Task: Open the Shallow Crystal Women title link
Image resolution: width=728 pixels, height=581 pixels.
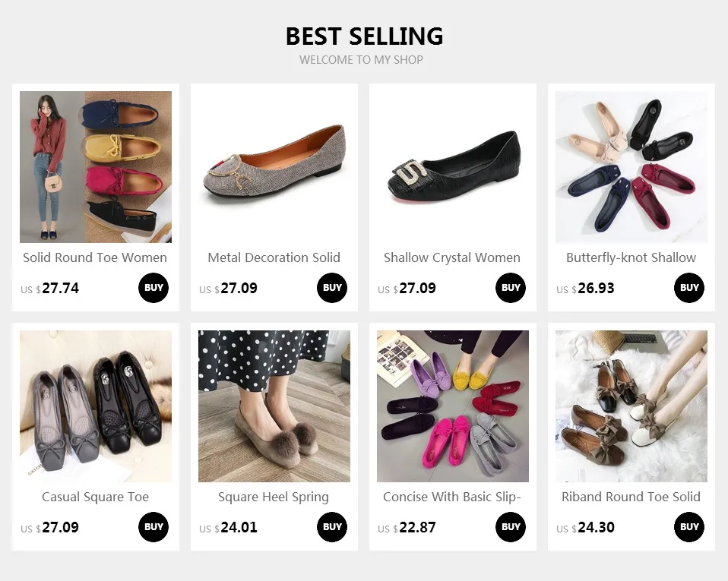Action: [452, 257]
